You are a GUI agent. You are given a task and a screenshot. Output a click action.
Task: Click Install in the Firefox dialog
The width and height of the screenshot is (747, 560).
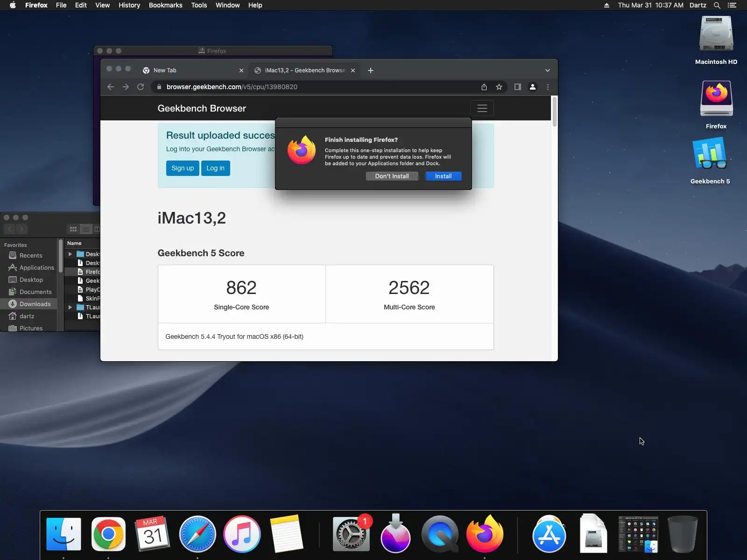tap(443, 176)
